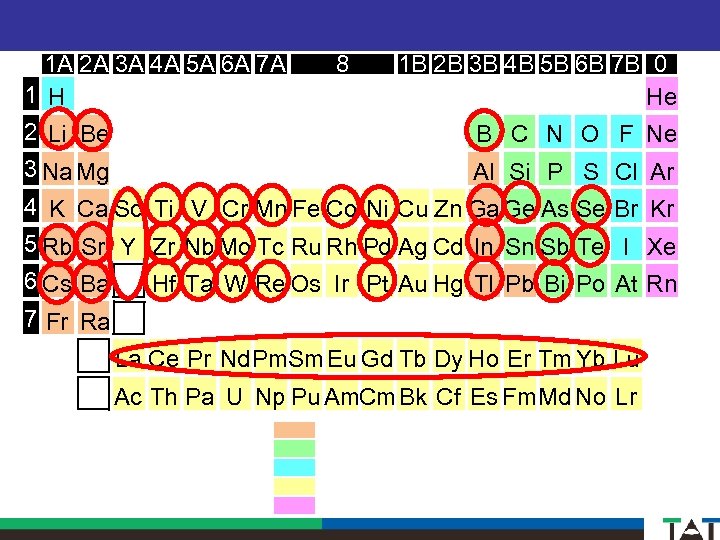Select the Ce cerium cell

(x=164, y=355)
